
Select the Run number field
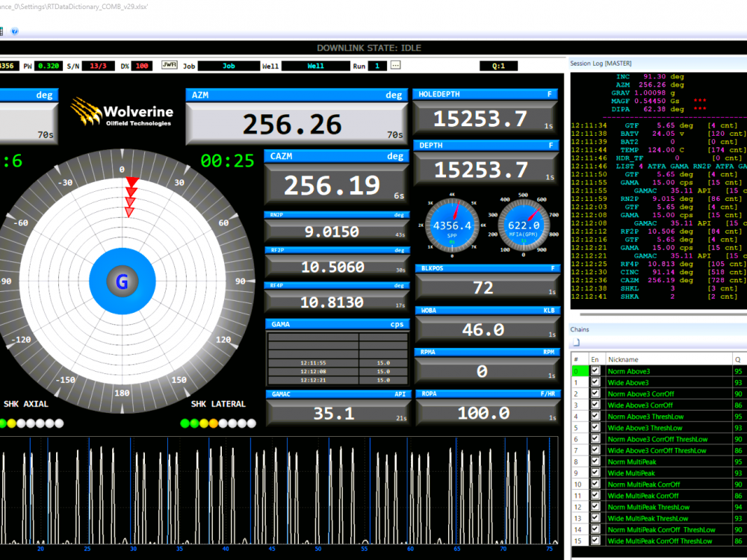tap(377, 66)
